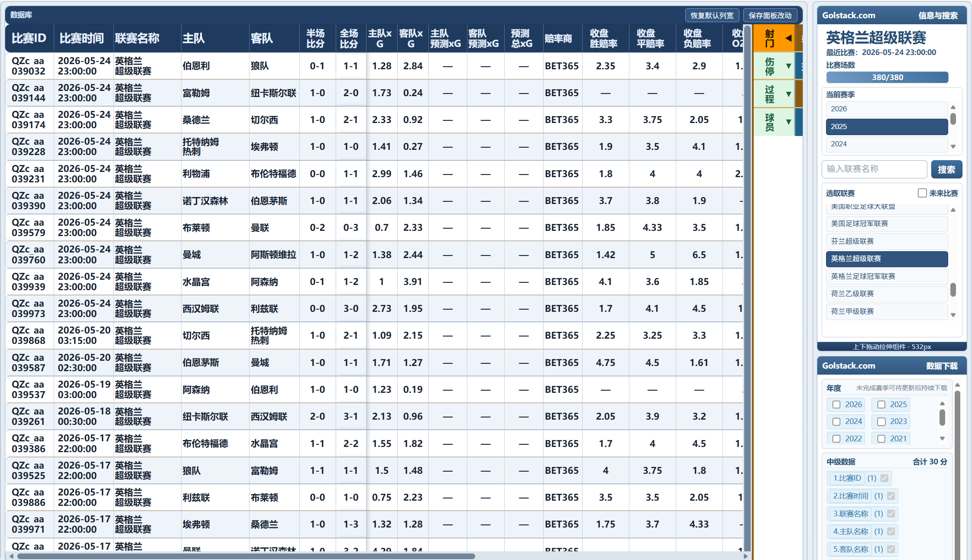The image size is (972, 560).
Task: Click the down arrow of the 当前赛季 list
Action: [x=953, y=146]
